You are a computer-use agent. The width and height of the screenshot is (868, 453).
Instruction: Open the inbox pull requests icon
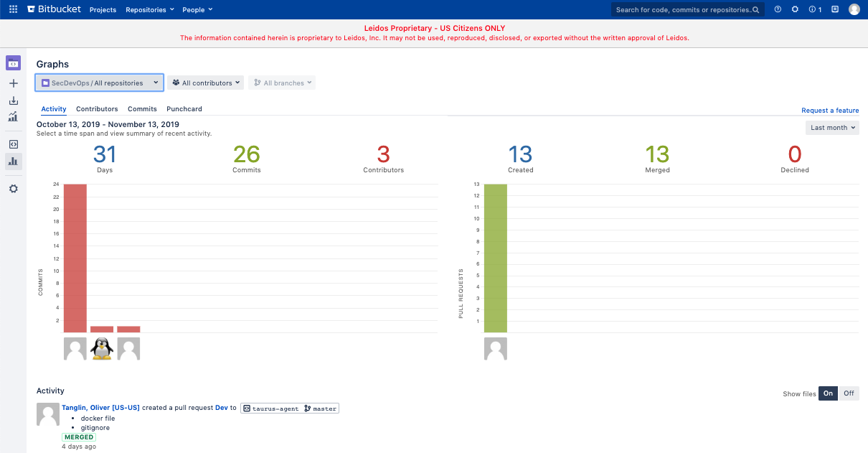[835, 9]
